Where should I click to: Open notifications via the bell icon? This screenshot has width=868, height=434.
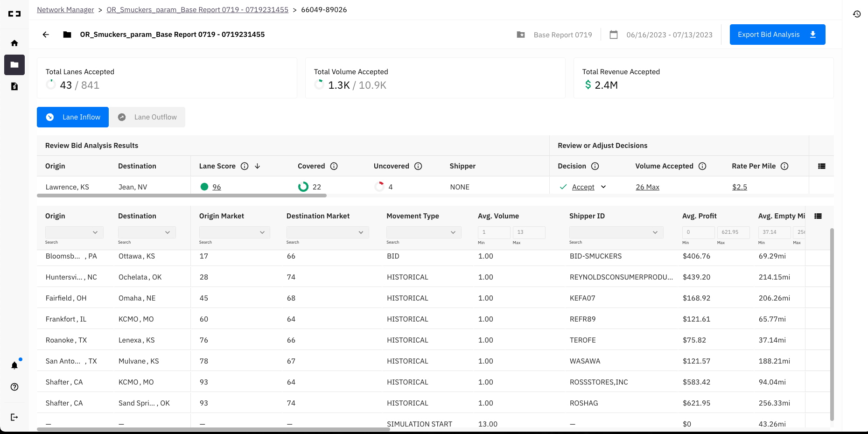(14, 365)
